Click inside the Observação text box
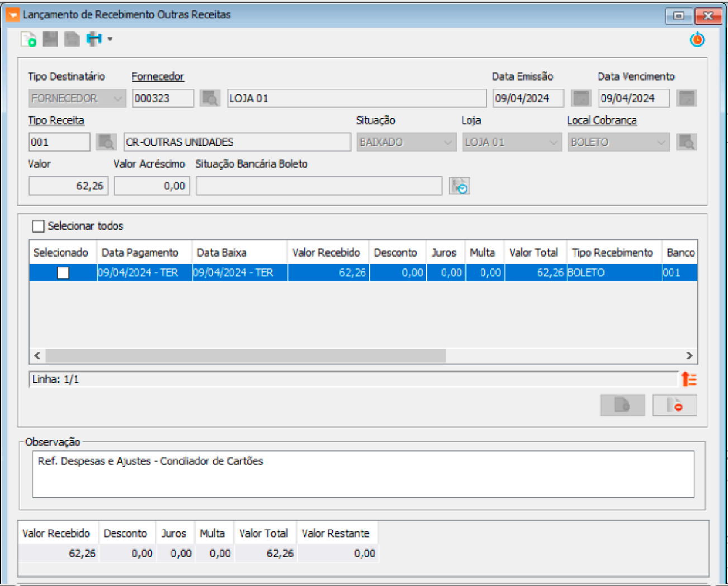Image resolution: width=728 pixels, height=586 pixels. (363, 474)
